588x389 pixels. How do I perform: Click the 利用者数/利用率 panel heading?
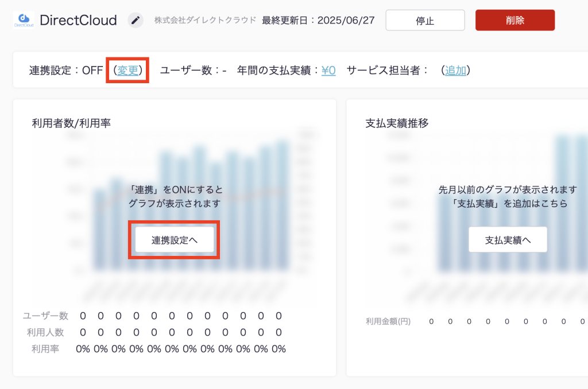click(x=71, y=123)
